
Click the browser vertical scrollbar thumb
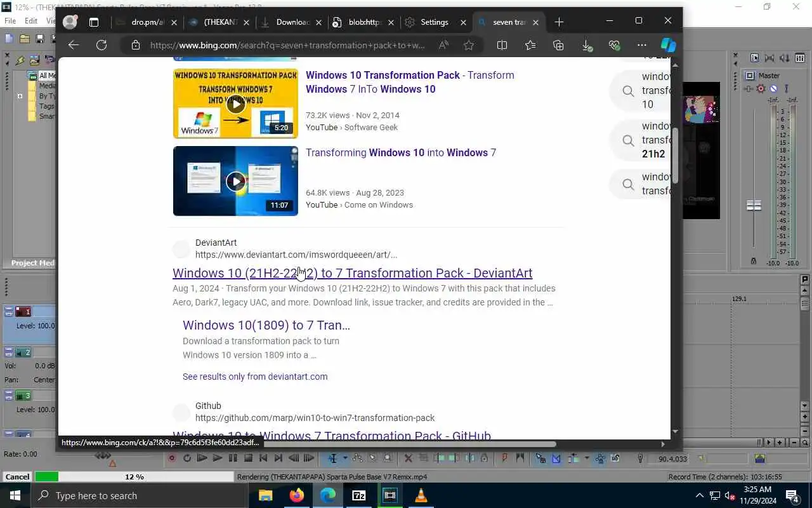675,156
